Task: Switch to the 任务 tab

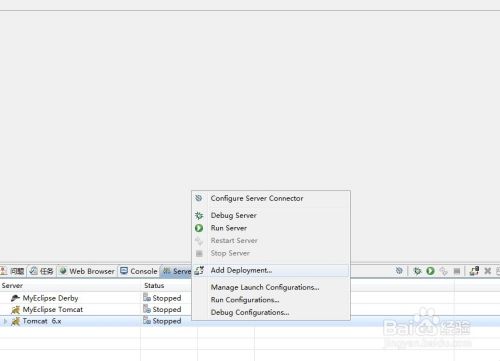Action: [42, 271]
